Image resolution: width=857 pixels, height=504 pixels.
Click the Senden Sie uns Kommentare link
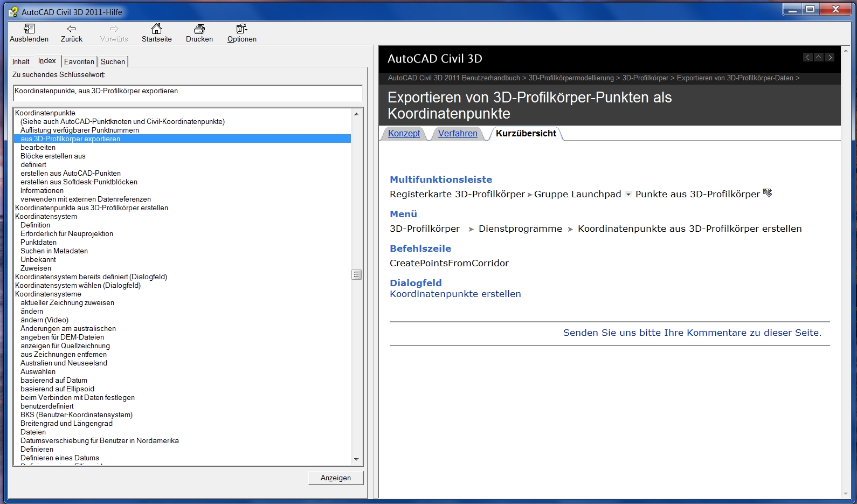tap(693, 333)
